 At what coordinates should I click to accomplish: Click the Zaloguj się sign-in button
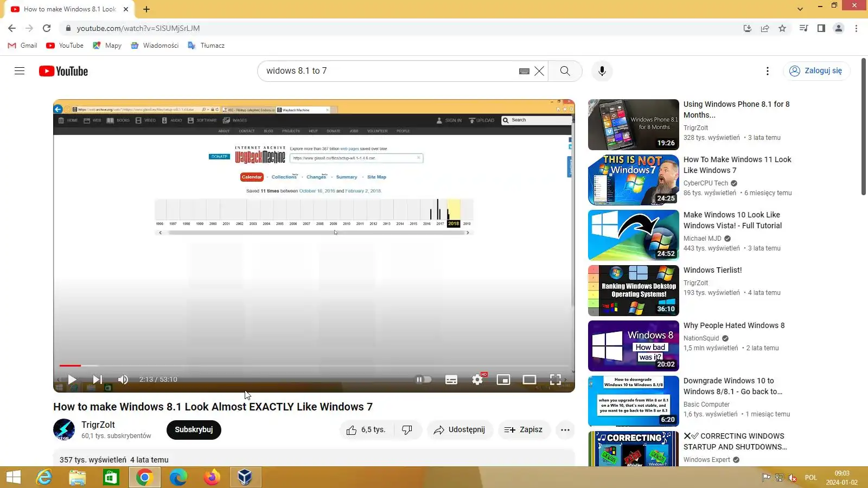tap(816, 71)
